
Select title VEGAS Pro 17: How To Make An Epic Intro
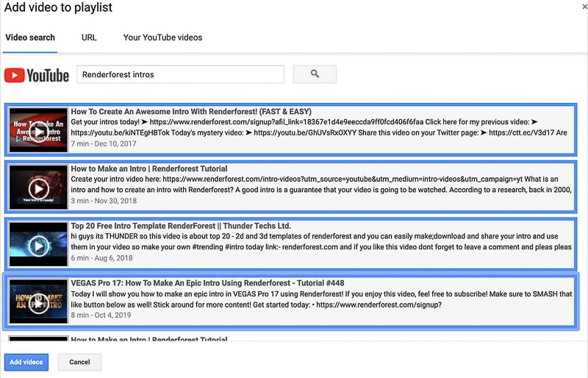(207, 283)
